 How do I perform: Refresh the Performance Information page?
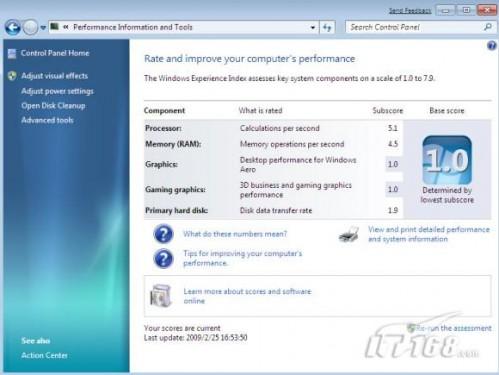[327, 27]
